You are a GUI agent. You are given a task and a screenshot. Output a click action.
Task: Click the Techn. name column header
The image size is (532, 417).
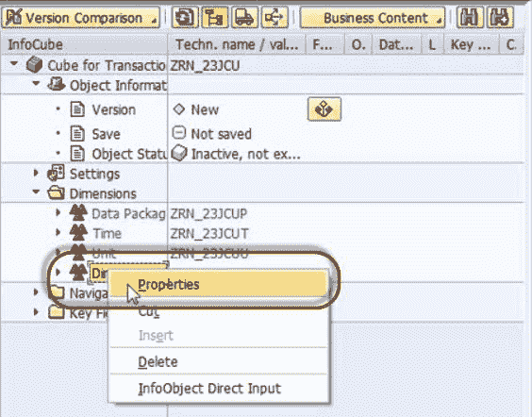click(237, 44)
